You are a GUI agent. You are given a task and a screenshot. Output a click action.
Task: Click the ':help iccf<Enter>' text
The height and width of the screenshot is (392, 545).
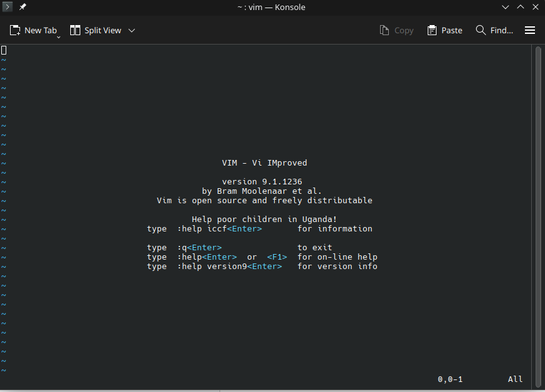(x=220, y=229)
